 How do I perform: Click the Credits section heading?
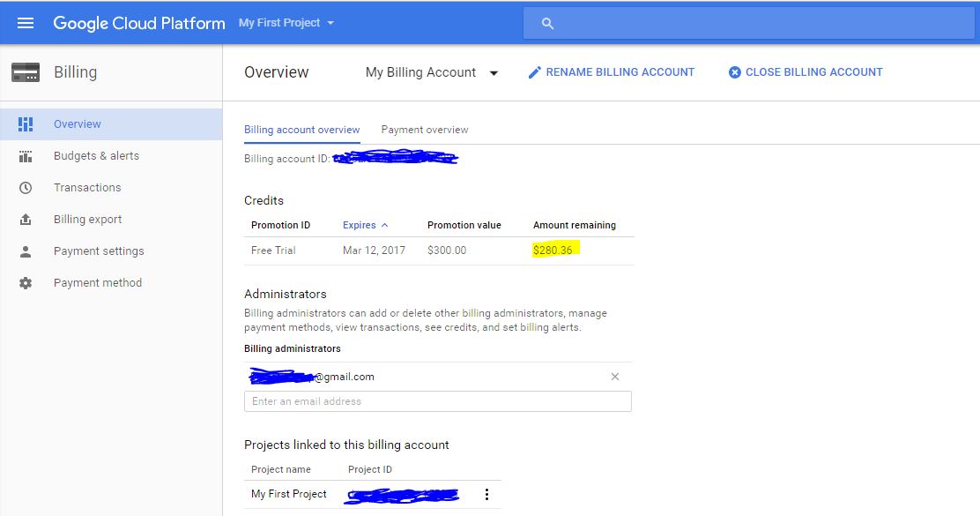[264, 201]
